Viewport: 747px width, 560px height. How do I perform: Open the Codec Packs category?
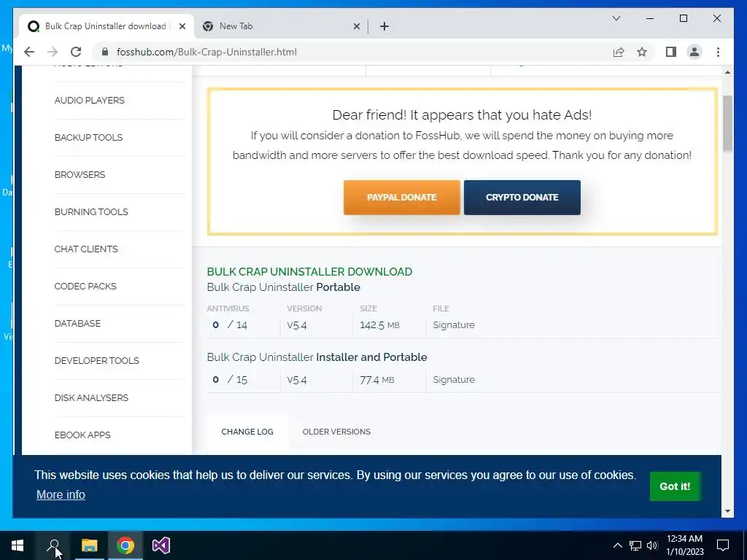85,286
